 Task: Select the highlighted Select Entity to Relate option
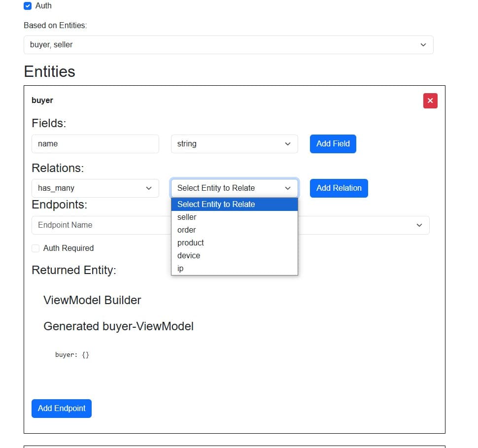tap(234, 205)
